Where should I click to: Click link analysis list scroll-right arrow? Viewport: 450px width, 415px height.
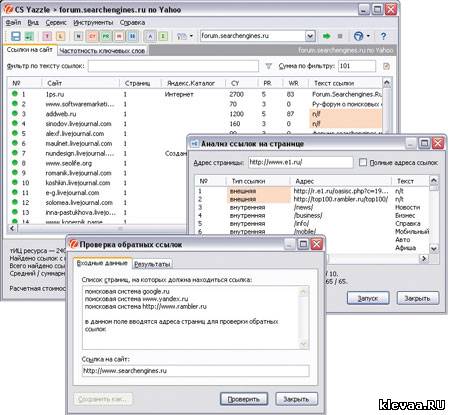424,258
